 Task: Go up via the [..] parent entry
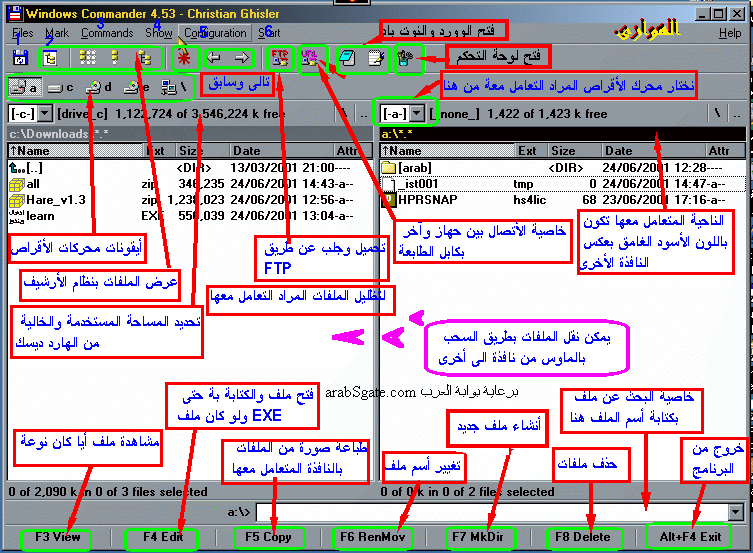point(182,168)
